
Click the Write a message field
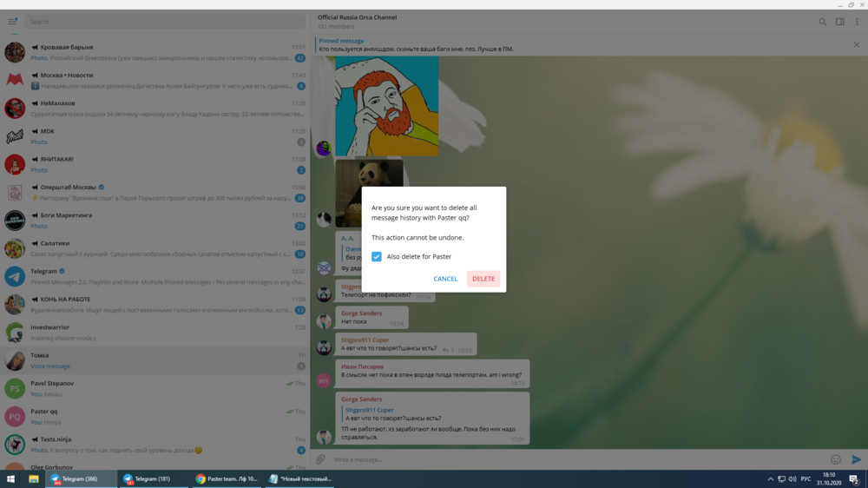(x=578, y=459)
